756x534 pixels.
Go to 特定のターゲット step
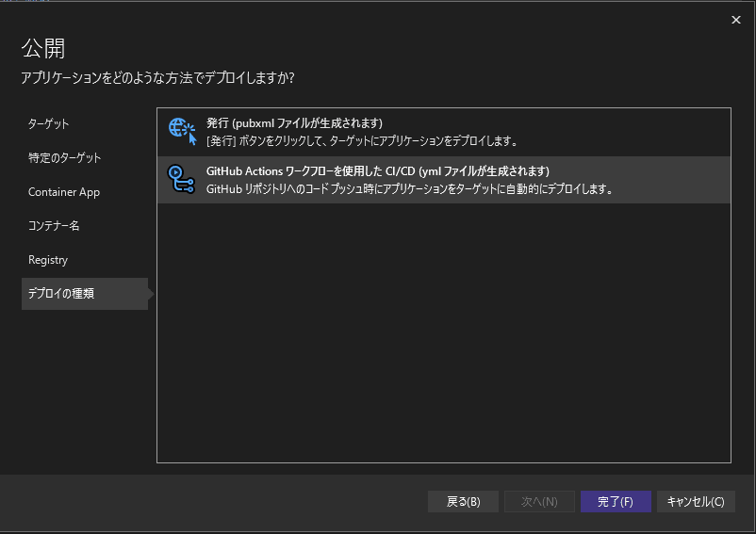(65, 158)
